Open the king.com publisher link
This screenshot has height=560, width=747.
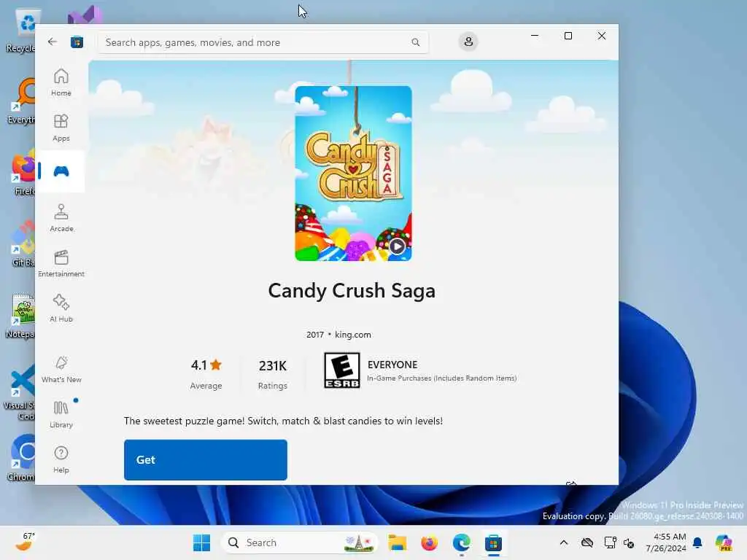tap(352, 335)
